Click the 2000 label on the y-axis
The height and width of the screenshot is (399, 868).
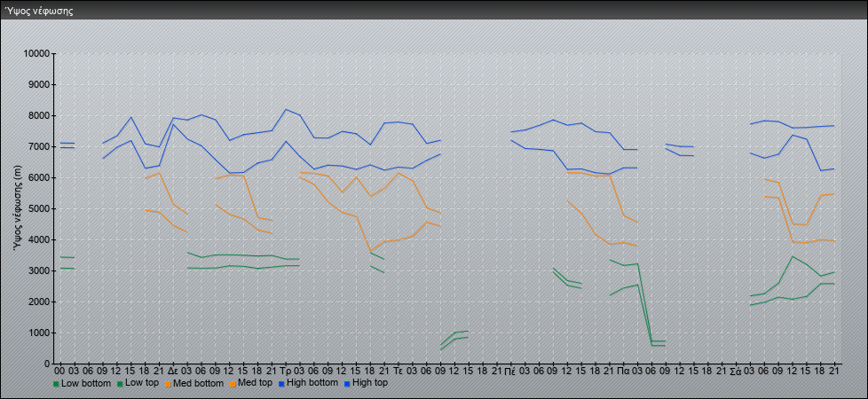click(40, 301)
